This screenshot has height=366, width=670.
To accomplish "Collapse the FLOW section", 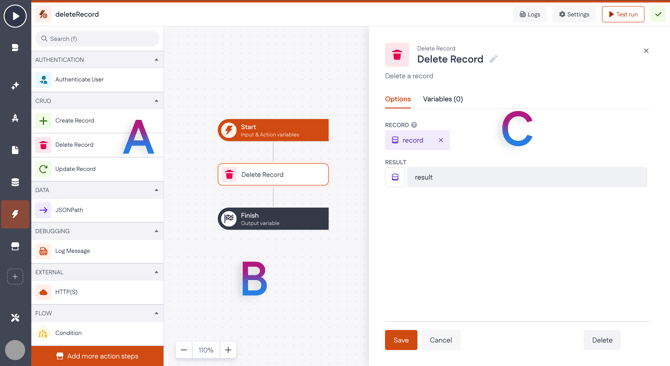I will tap(156, 313).
